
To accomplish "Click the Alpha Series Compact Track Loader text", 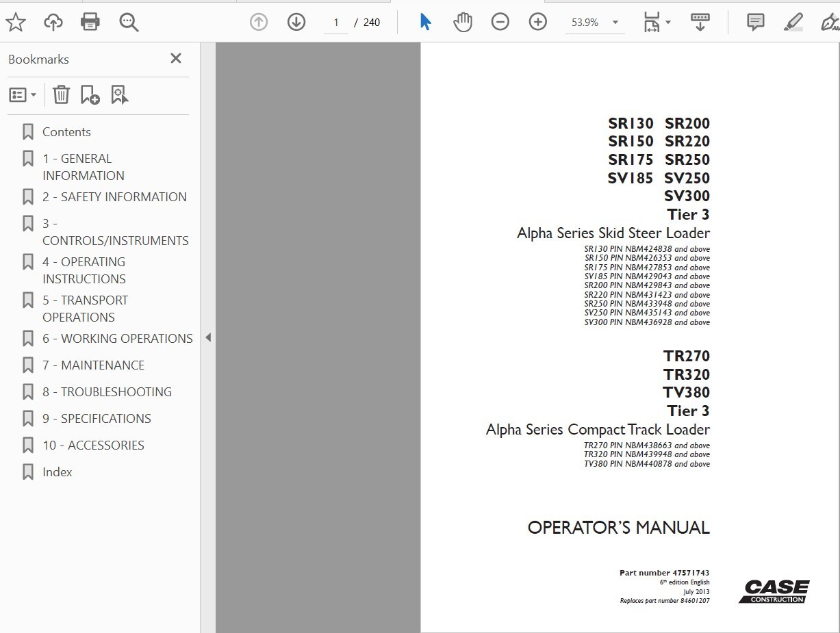I will click(598, 430).
